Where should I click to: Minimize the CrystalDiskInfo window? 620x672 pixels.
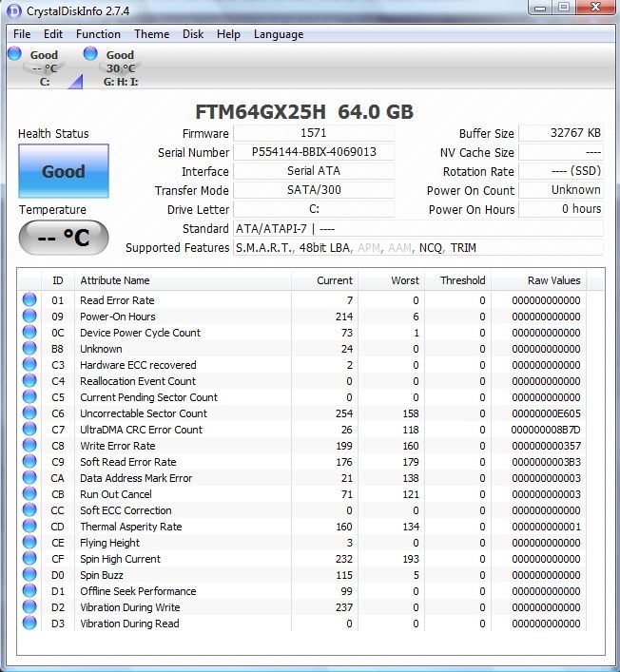(540, 8)
